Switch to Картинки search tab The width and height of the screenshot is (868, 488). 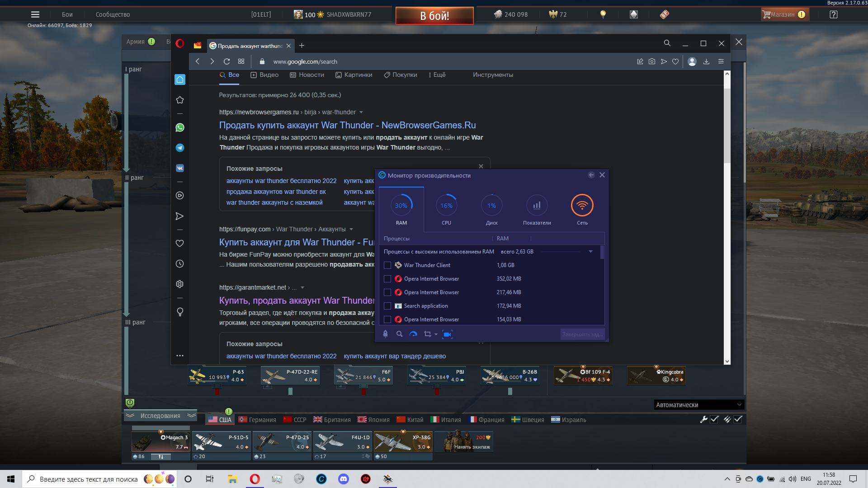354,75
